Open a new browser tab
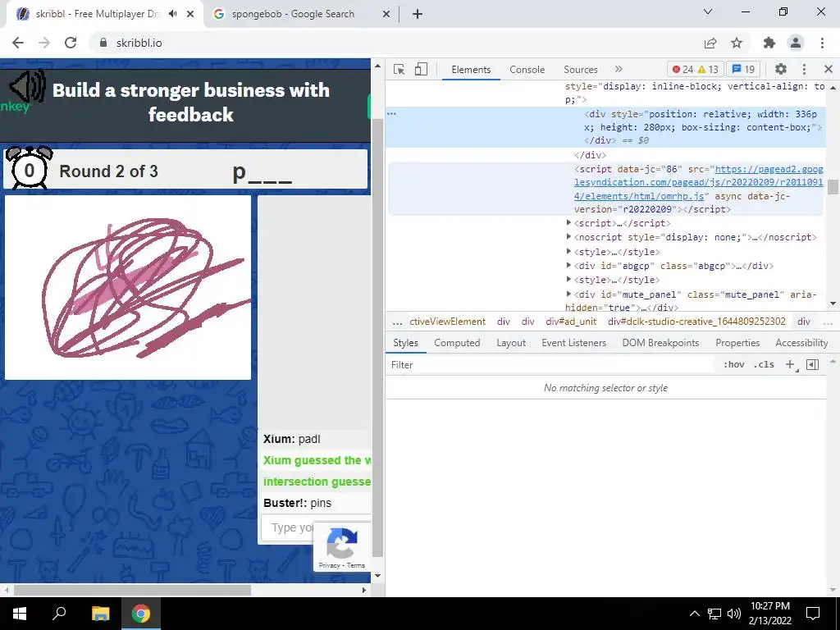 (x=418, y=14)
